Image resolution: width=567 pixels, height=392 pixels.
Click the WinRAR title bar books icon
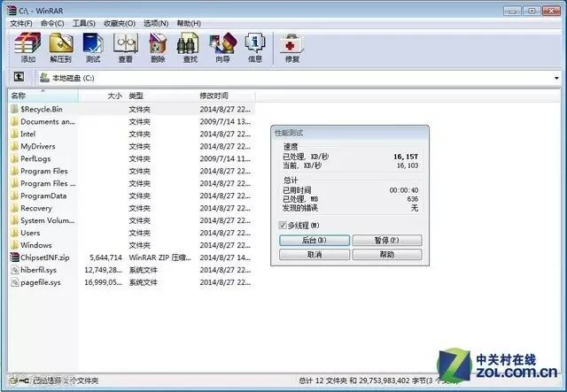pyautogui.click(x=12, y=10)
